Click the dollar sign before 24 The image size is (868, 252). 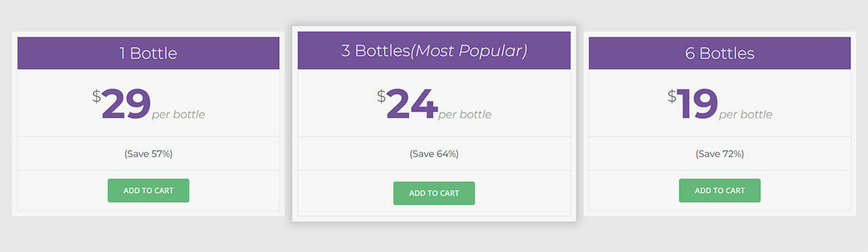point(381,96)
